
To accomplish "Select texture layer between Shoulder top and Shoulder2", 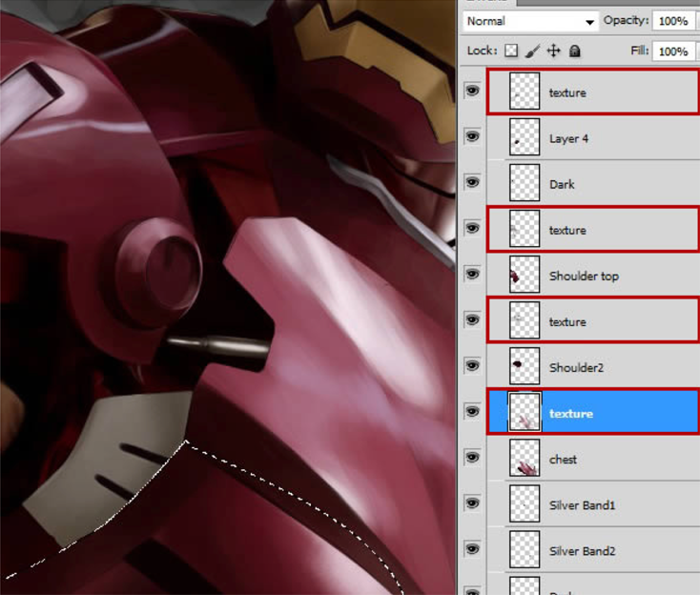I will [593, 320].
